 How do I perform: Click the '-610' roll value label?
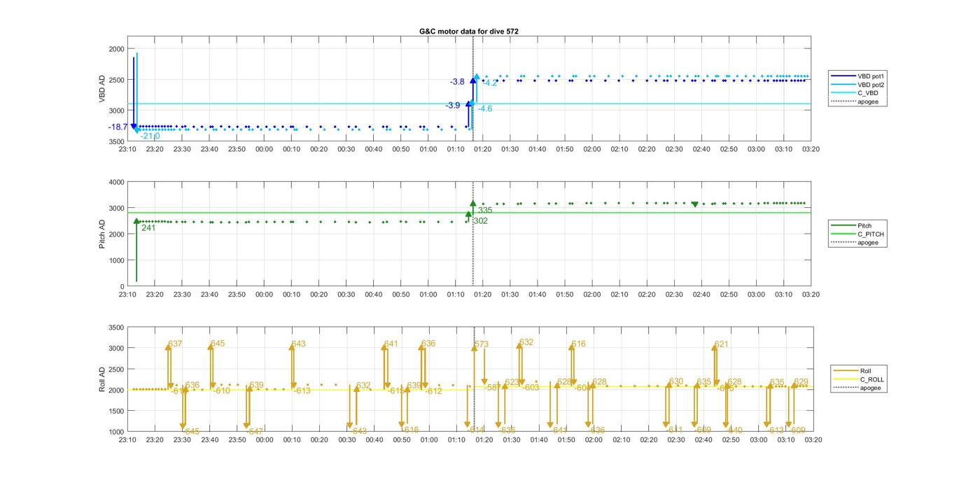[x=222, y=391]
